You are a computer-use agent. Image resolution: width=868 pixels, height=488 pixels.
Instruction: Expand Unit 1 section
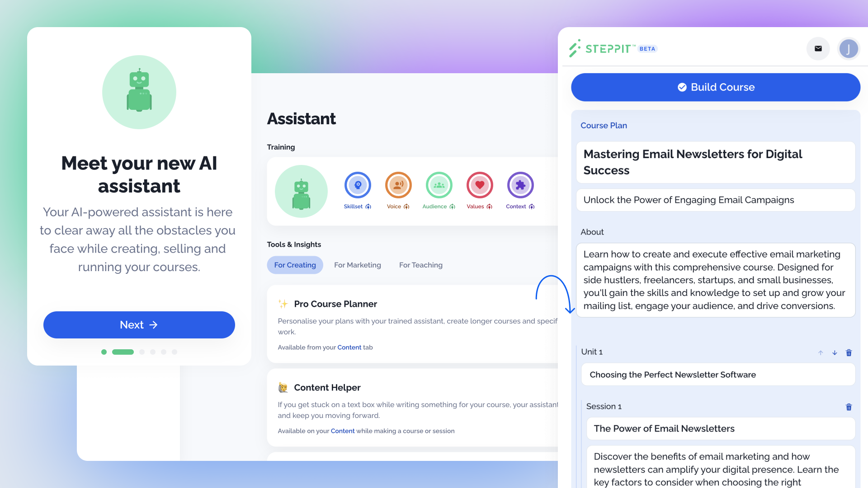(835, 353)
